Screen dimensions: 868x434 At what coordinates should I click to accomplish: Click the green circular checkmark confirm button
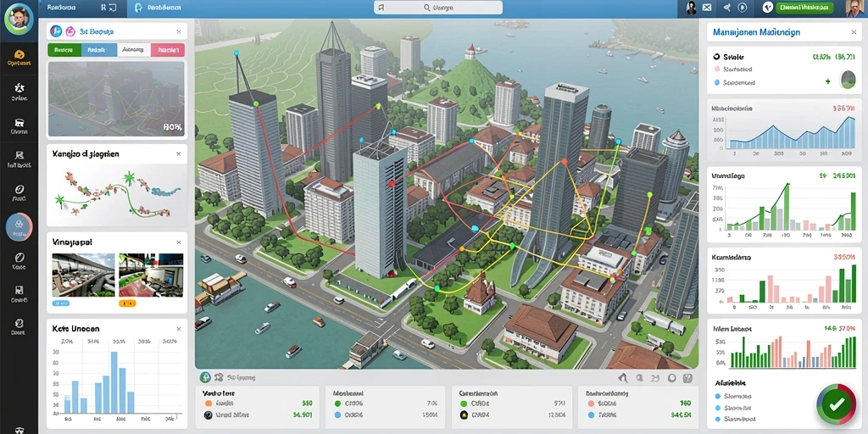837,403
